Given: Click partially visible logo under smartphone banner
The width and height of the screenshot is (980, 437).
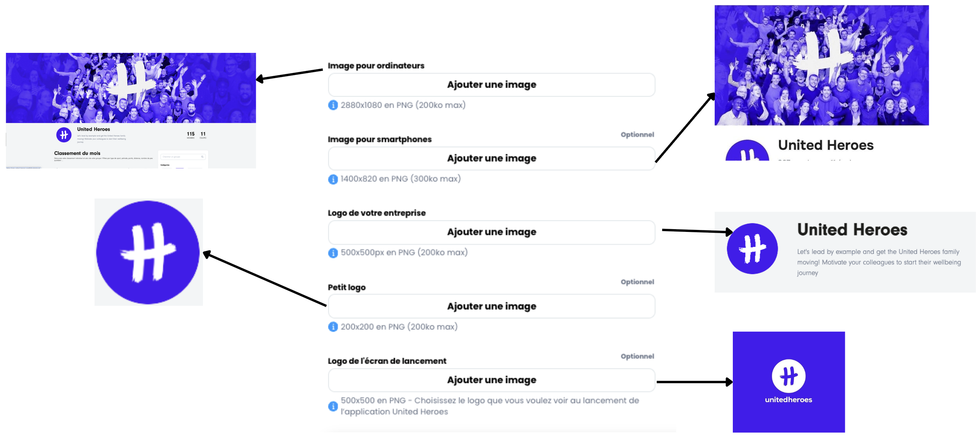Looking at the screenshot, I should [747, 152].
